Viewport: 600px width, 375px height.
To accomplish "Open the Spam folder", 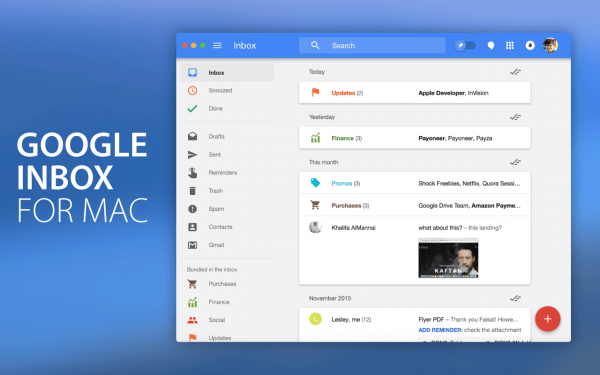I will [x=227, y=209].
